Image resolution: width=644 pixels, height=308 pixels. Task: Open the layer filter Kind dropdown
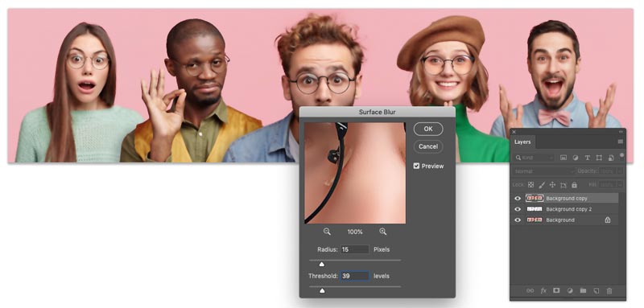click(x=535, y=158)
